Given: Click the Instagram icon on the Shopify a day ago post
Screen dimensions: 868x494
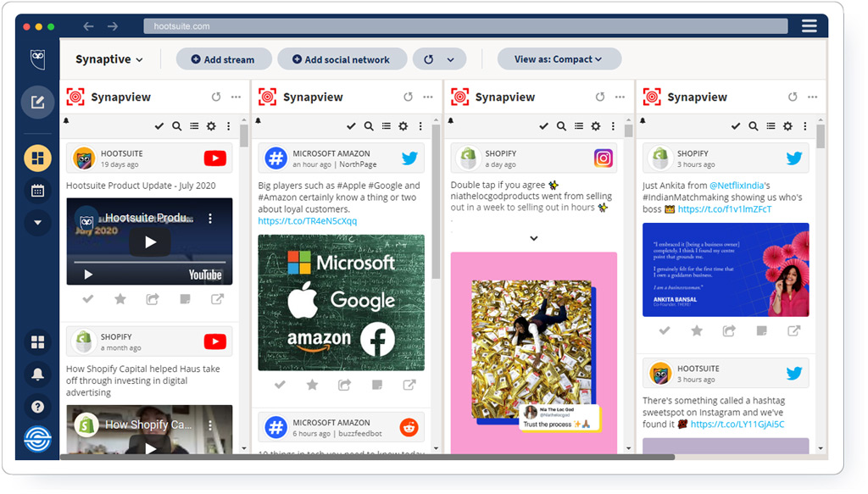Looking at the screenshot, I should point(604,158).
